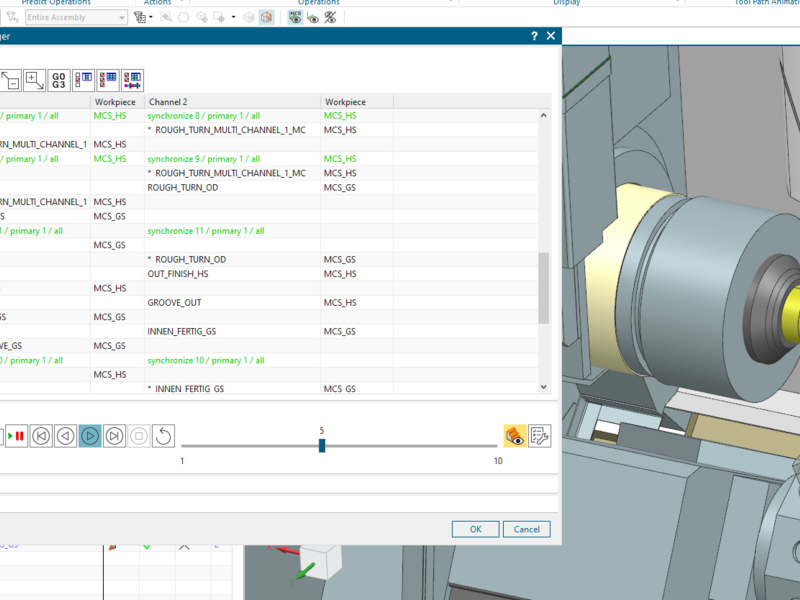800x600 pixels.
Task: Jump to the start of the simulation
Action: tap(41, 436)
